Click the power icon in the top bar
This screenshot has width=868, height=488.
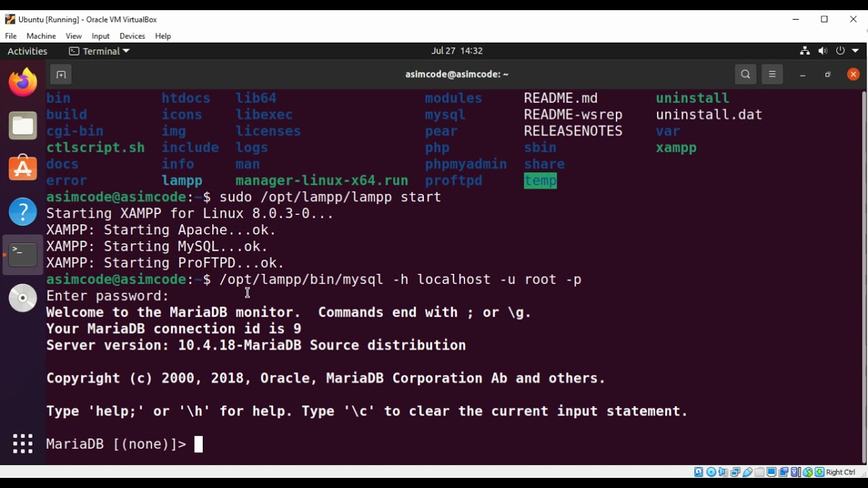click(840, 51)
